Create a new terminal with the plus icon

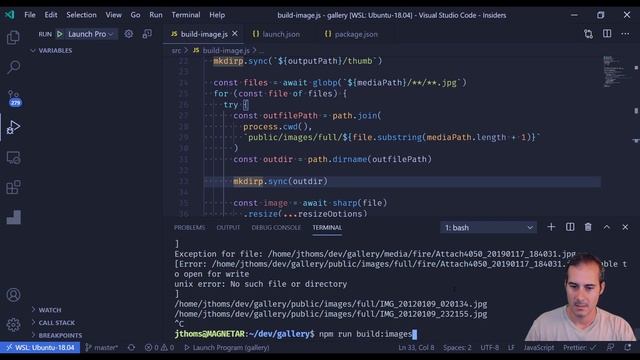(551, 227)
